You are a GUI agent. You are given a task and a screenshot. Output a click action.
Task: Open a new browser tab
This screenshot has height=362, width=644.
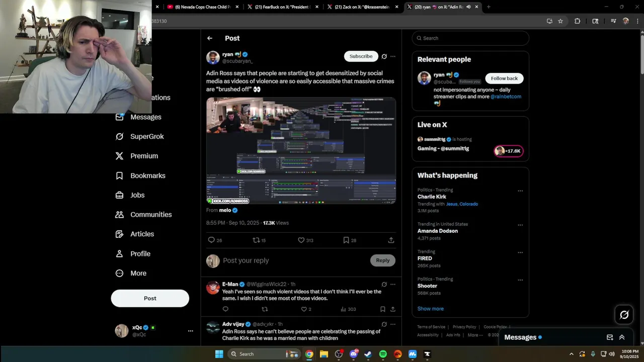[x=489, y=7]
